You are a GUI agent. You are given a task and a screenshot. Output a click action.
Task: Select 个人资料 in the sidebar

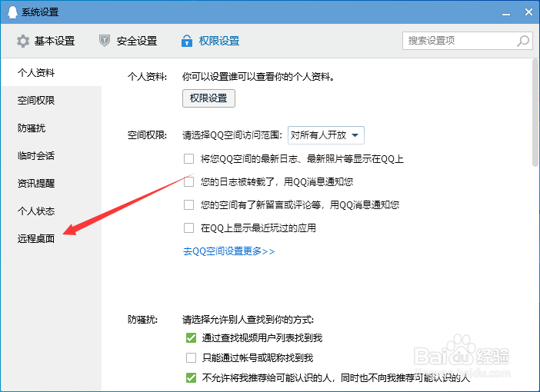click(52, 72)
